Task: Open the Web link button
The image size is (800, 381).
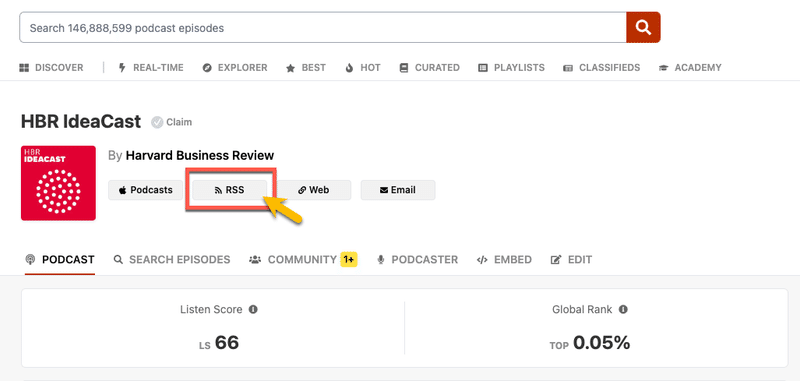Action: click(x=314, y=190)
